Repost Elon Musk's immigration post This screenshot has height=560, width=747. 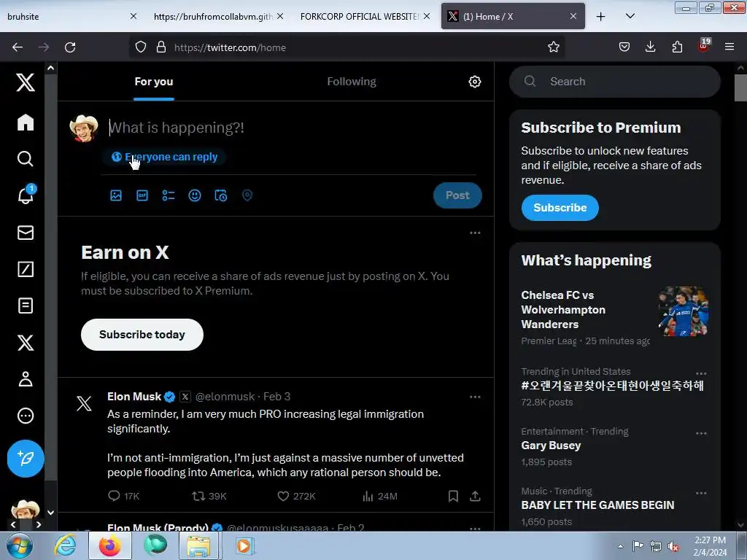[x=209, y=496]
